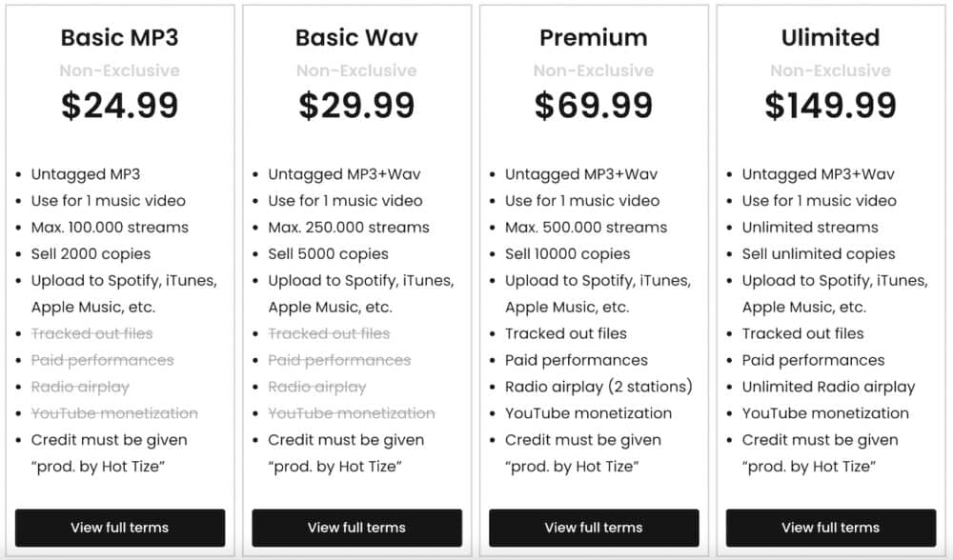Click the Basic Wav heading
953x560 pixels.
[356, 38]
